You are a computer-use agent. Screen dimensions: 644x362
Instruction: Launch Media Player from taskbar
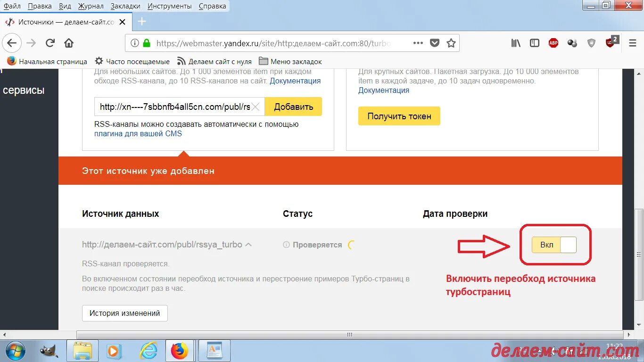pyautogui.click(x=114, y=351)
